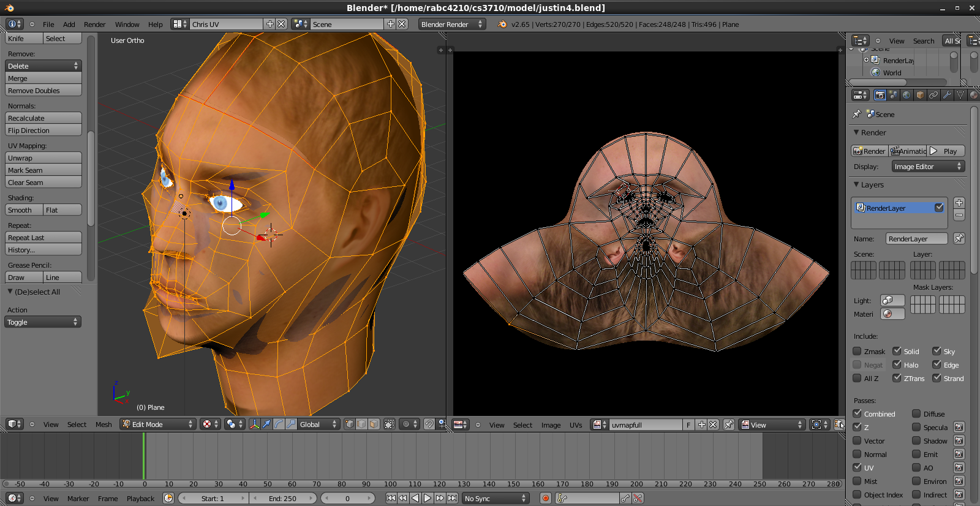Open the Scene properties tab icon
This screenshot has width=980, height=506.
pyautogui.click(x=894, y=95)
